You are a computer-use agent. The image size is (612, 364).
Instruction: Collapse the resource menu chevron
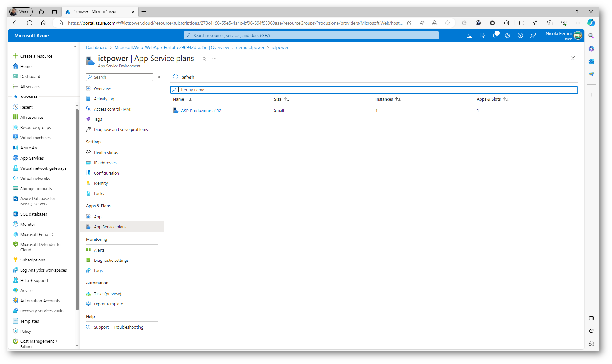159,77
